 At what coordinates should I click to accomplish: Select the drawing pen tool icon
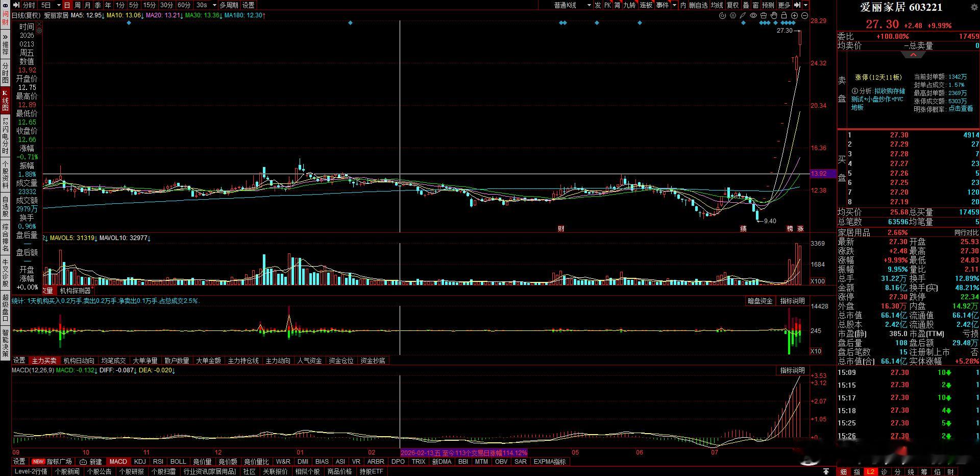pyautogui.click(x=743, y=16)
